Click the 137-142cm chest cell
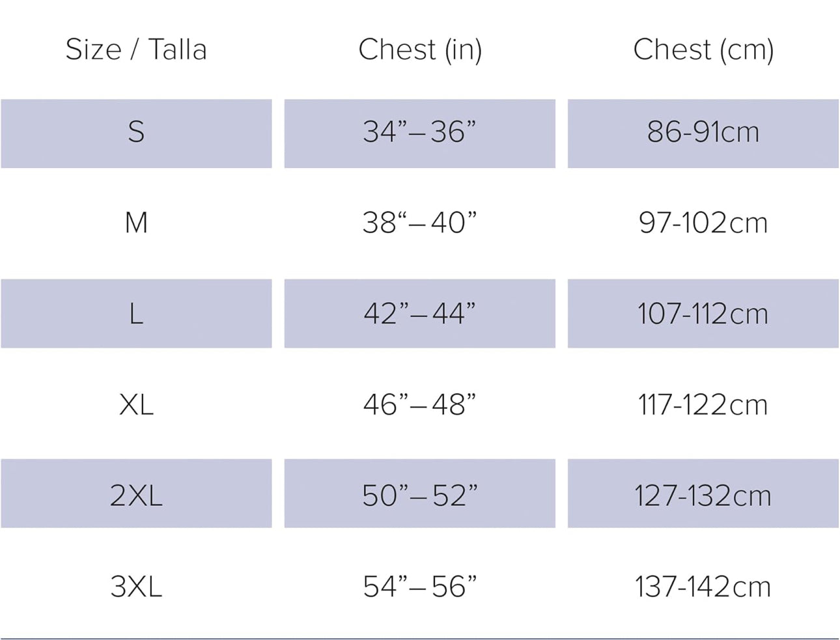 click(703, 587)
